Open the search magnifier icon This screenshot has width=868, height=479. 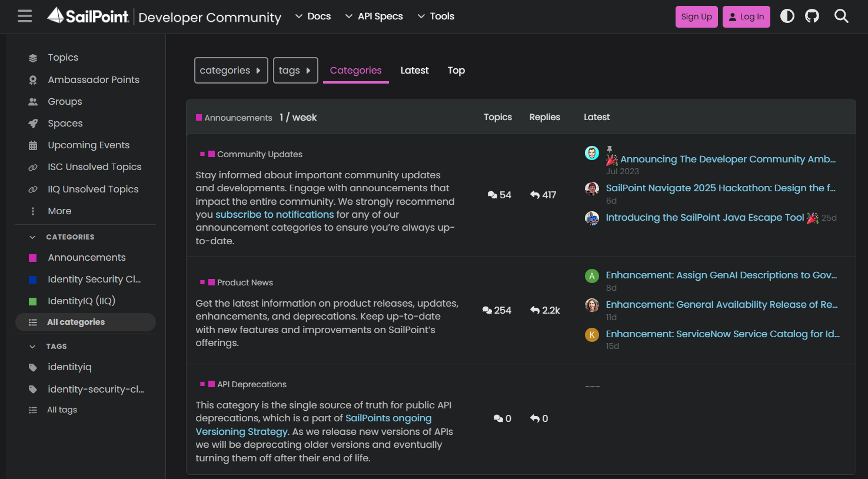[x=842, y=16]
